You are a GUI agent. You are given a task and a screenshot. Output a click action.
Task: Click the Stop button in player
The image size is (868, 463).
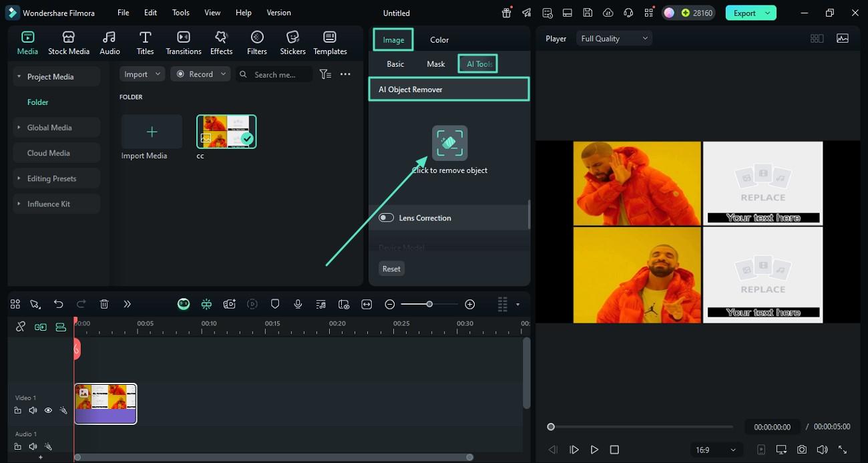614,450
